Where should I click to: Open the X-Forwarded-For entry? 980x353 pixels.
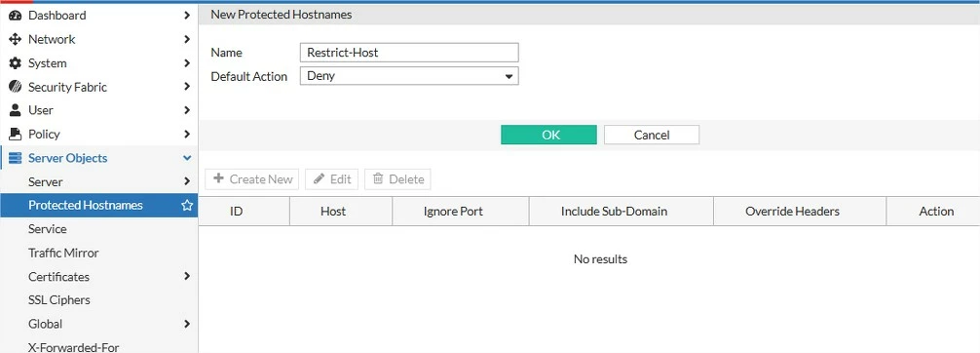click(x=98, y=346)
